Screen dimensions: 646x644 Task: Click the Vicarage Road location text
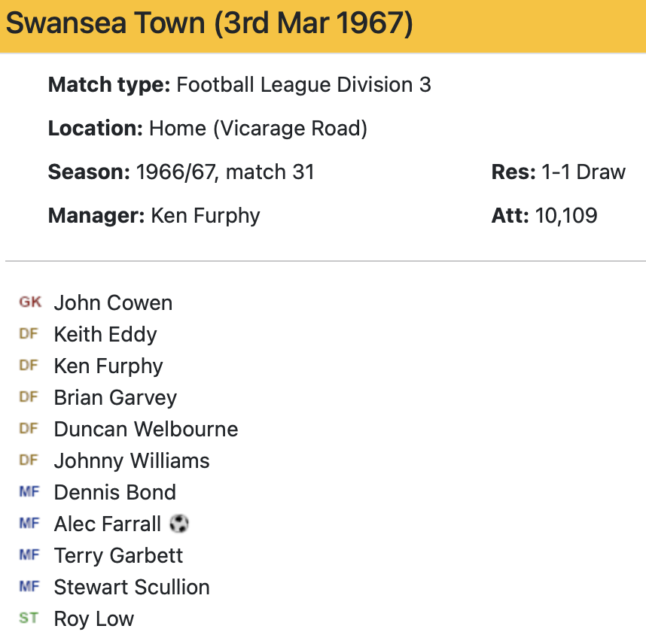tap(290, 129)
